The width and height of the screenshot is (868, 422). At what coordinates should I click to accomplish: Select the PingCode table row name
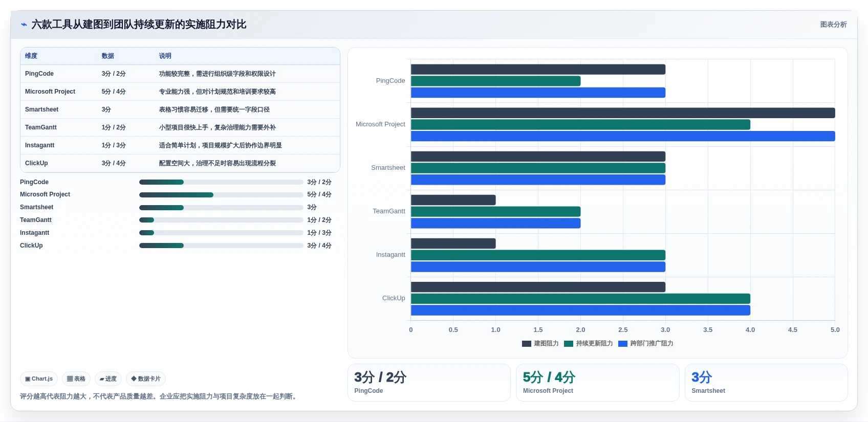[x=39, y=74]
